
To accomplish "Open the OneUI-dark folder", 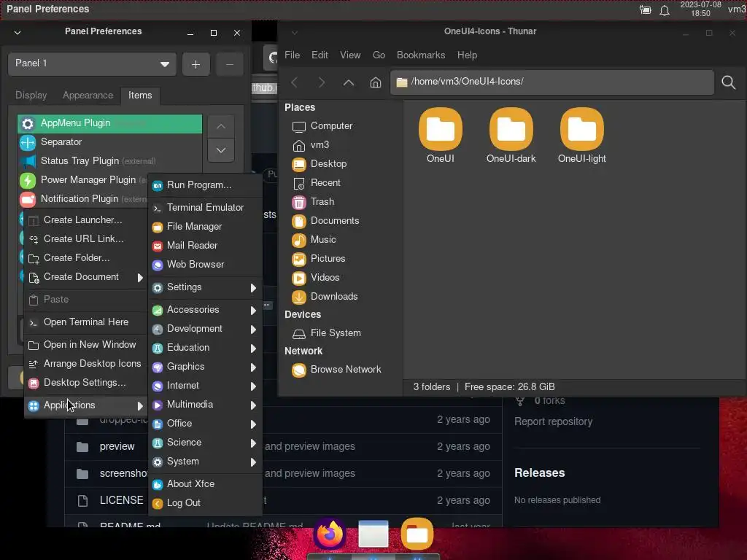I will [511, 136].
